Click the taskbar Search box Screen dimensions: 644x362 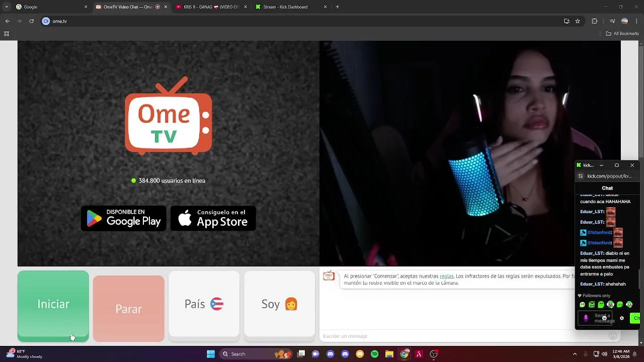pos(256,354)
